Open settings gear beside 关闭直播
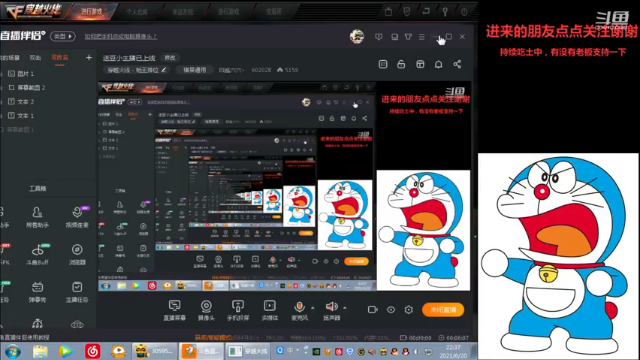The width and height of the screenshot is (640, 360). (x=409, y=310)
